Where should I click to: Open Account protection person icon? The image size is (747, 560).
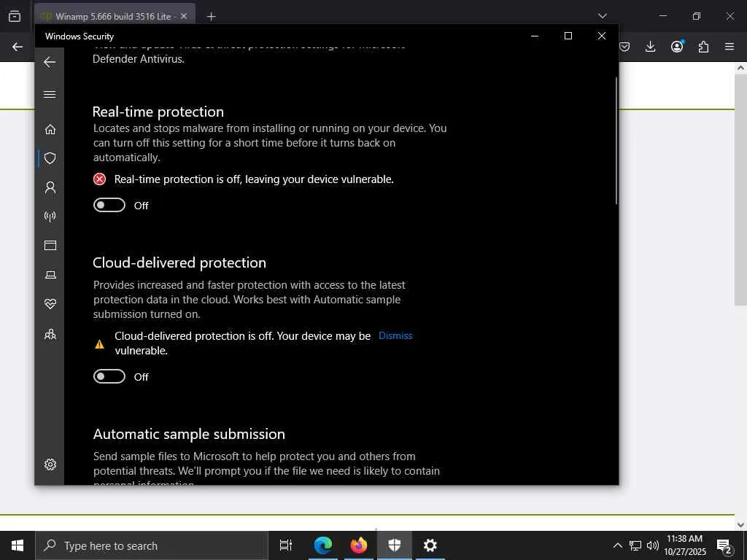(x=50, y=187)
